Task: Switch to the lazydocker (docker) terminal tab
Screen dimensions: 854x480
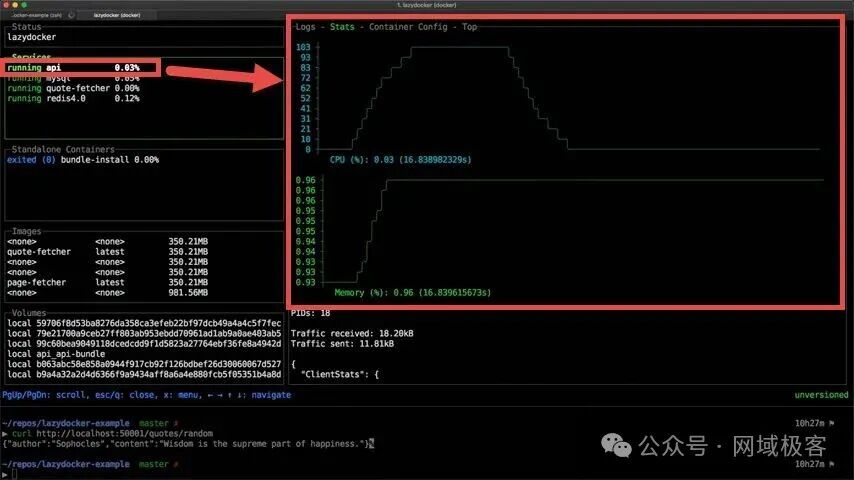Action: tap(117, 15)
